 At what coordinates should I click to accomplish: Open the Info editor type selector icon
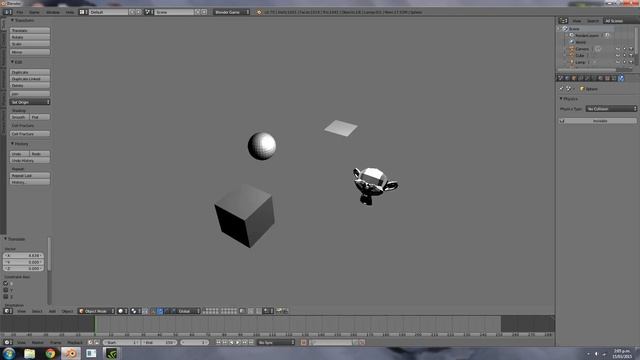(8, 12)
